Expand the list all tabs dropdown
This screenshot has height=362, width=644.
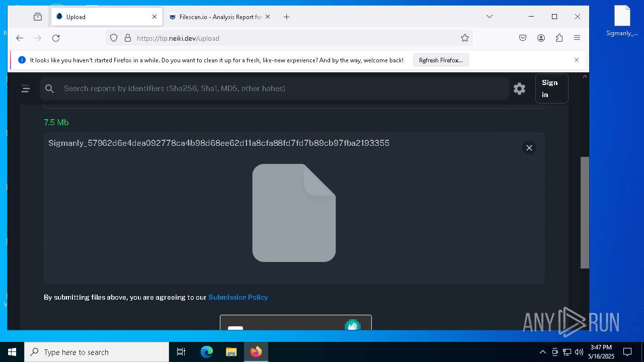[489, 17]
